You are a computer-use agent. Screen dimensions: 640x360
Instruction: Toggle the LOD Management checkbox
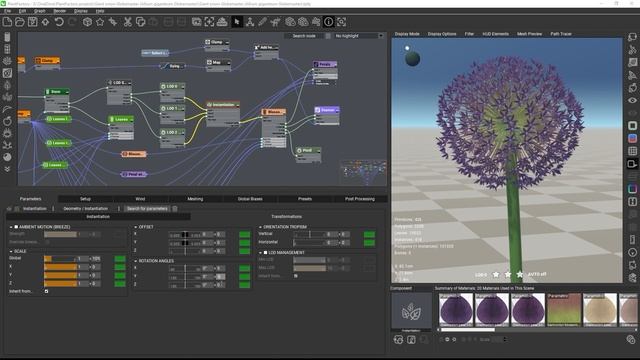click(265, 253)
